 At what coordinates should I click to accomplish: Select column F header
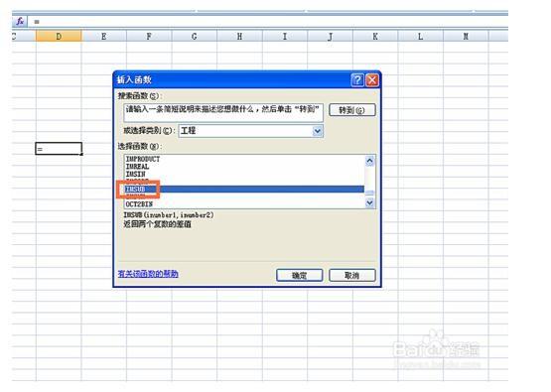[x=149, y=36]
